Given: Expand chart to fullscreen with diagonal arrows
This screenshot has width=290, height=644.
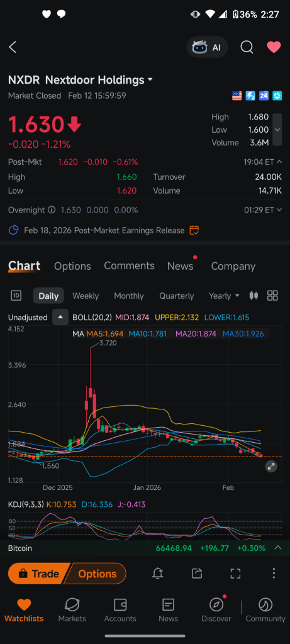Looking at the screenshot, I should (271, 466).
